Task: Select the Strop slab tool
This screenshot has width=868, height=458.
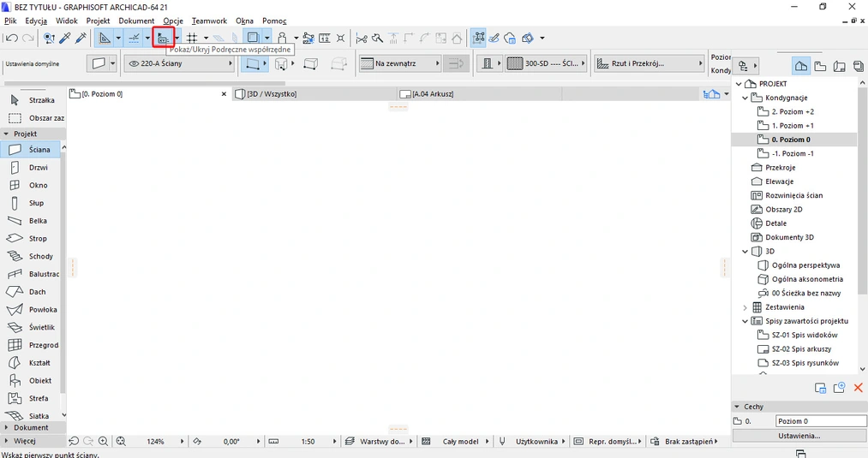Action: pos(31,238)
